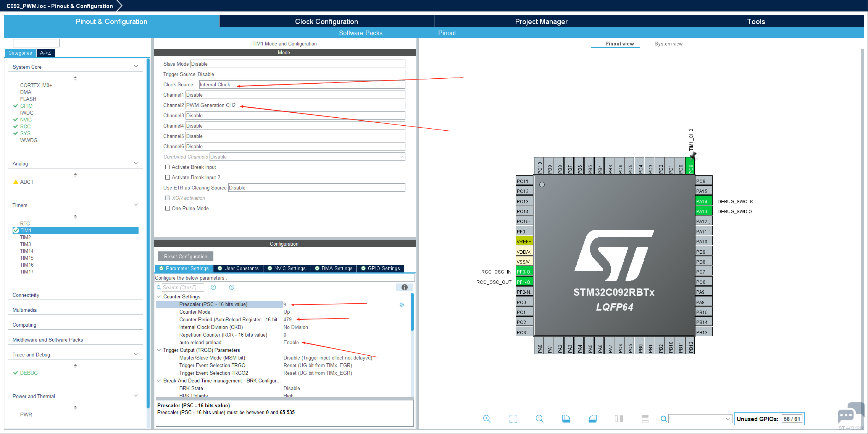868x434 pixels.
Task: Select the PA14 SWCLK pin
Action: coord(704,201)
